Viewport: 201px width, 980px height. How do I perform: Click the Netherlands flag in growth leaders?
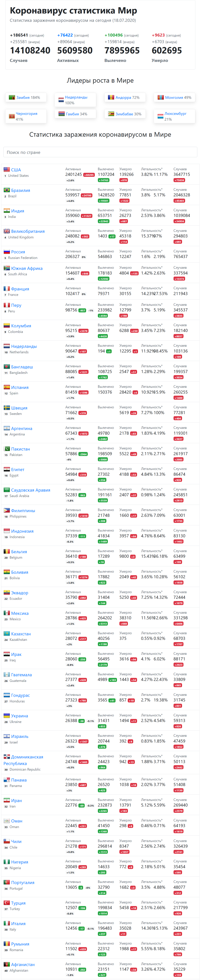61,100
